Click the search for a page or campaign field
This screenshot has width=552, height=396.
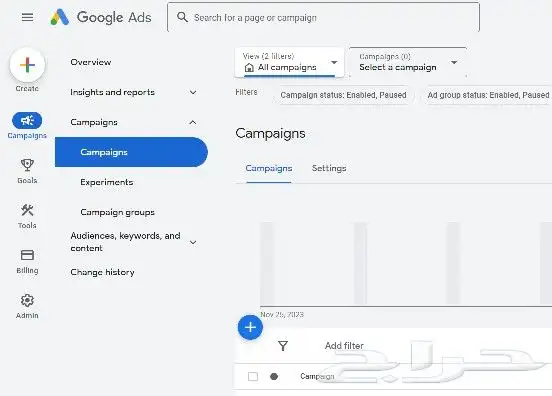point(323,17)
